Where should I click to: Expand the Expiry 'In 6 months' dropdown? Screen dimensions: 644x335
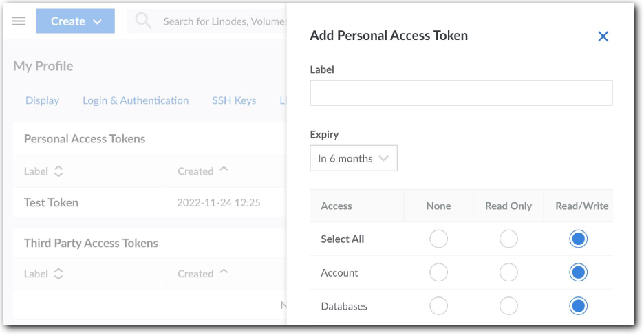click(353, 158)
